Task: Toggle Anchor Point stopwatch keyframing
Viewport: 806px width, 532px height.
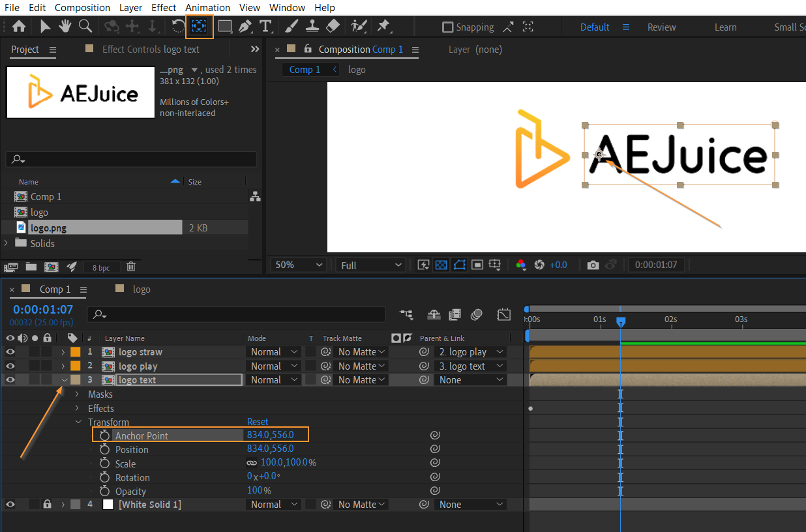Action: (x=104, y=436)
